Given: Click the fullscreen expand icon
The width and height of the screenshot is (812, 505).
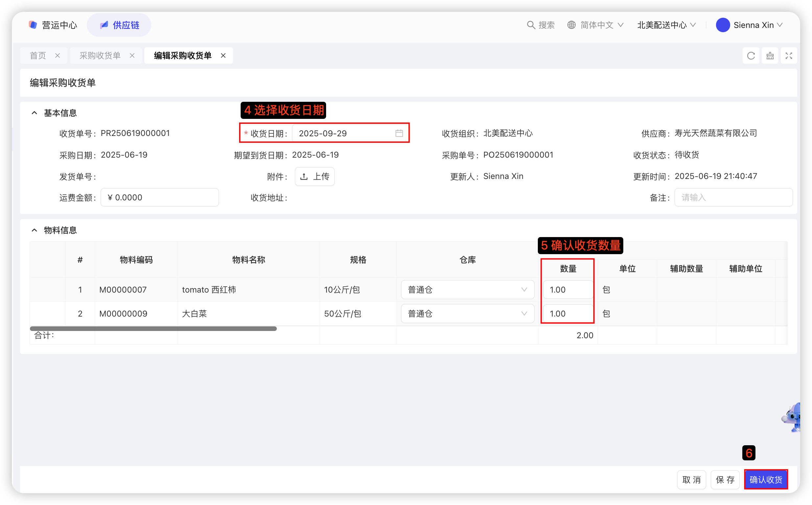Looking at the screenshot, I should point(789,55).
